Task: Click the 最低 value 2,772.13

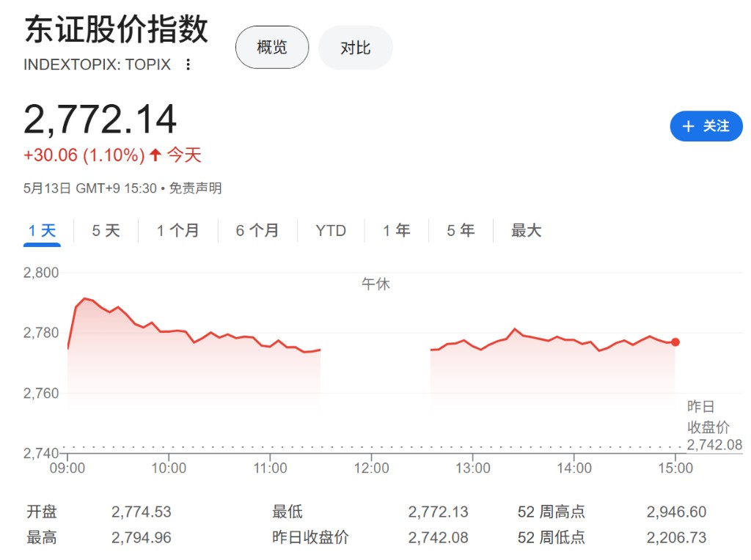Action: pos(439,512)
